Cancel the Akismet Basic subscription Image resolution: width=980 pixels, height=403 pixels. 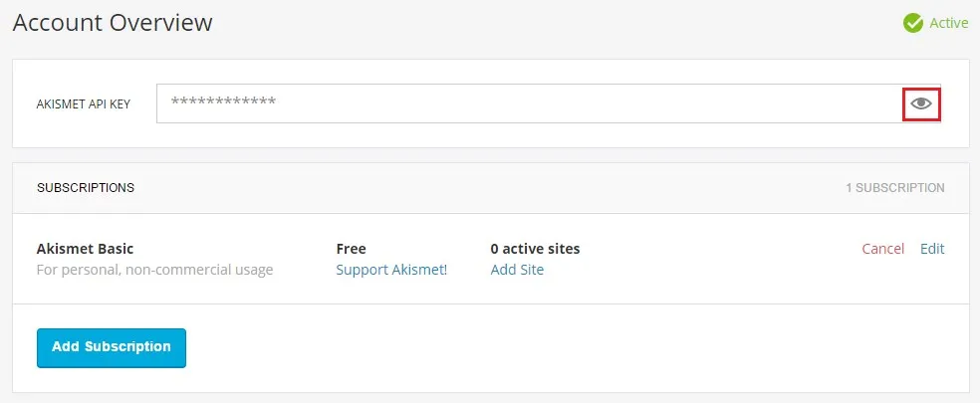(x=882, y=249)
